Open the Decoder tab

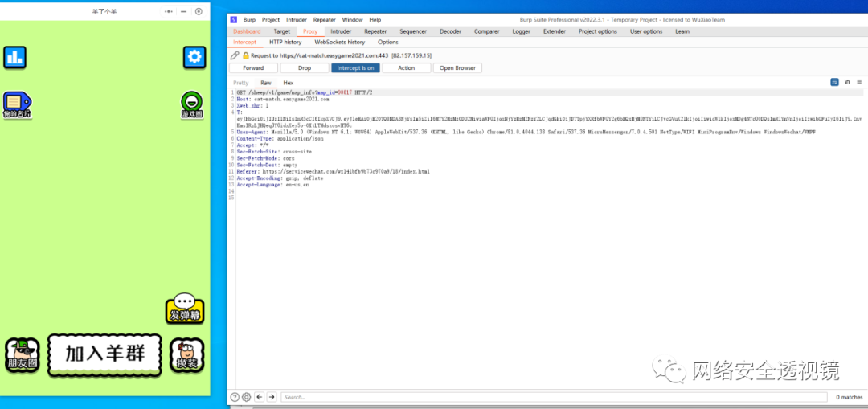coord(451,31)
